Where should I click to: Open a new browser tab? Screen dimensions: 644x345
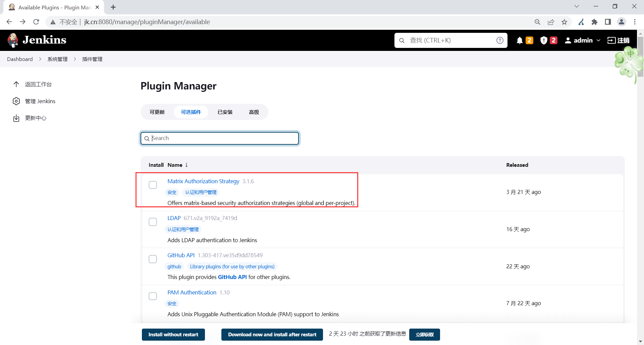(113, 7)
